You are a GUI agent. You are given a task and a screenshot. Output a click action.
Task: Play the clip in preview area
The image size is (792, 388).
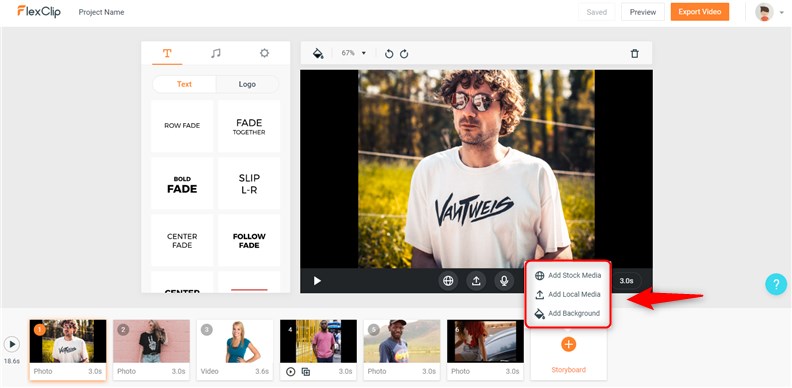(x=317, y=281)
